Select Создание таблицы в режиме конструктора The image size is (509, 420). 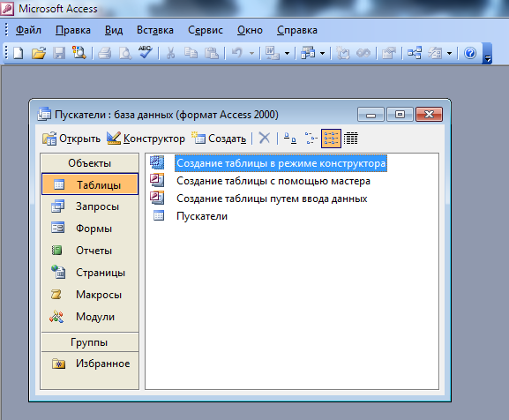(x=281, y=163)
